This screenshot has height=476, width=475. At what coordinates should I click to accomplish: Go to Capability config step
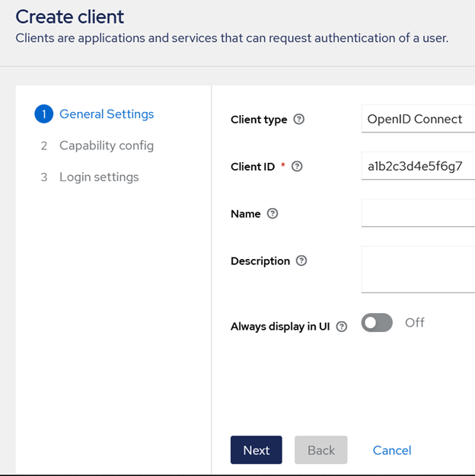click(x=97, y=145)
